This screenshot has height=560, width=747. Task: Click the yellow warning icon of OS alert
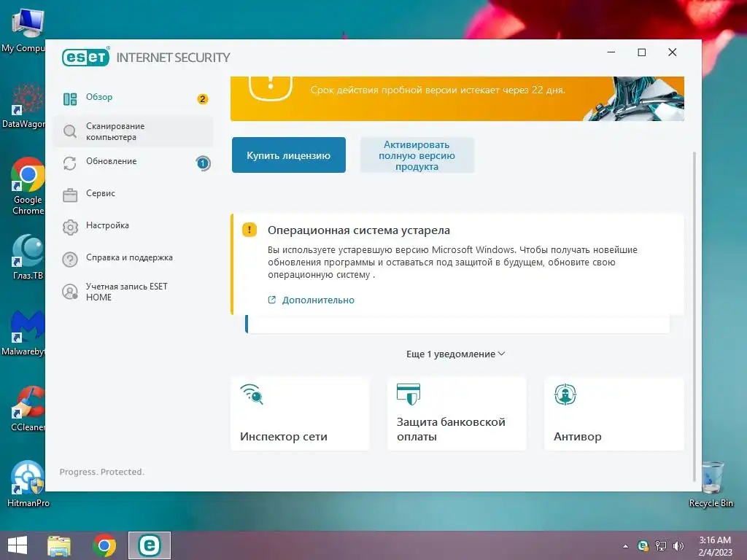point(249,230)
